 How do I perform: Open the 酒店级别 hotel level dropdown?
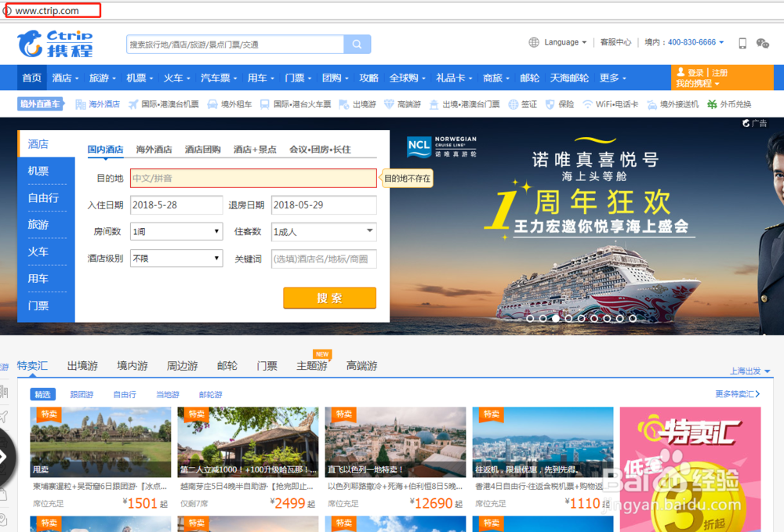[x=176, y=259]
